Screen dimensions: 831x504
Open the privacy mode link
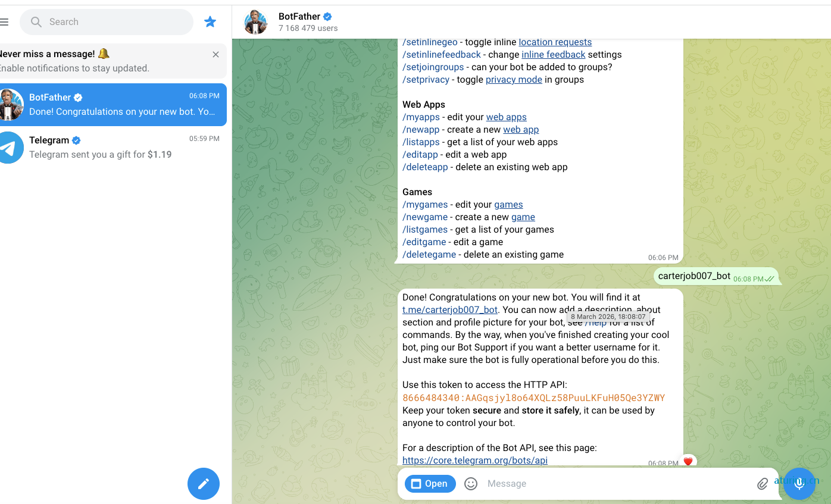tap(514, 80)
